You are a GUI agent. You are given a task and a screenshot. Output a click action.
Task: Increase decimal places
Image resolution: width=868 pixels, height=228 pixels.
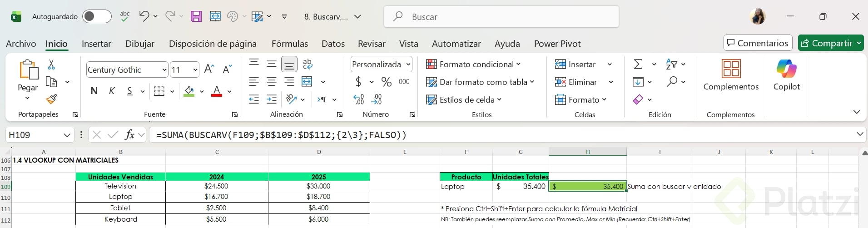(x=359, y=99)
